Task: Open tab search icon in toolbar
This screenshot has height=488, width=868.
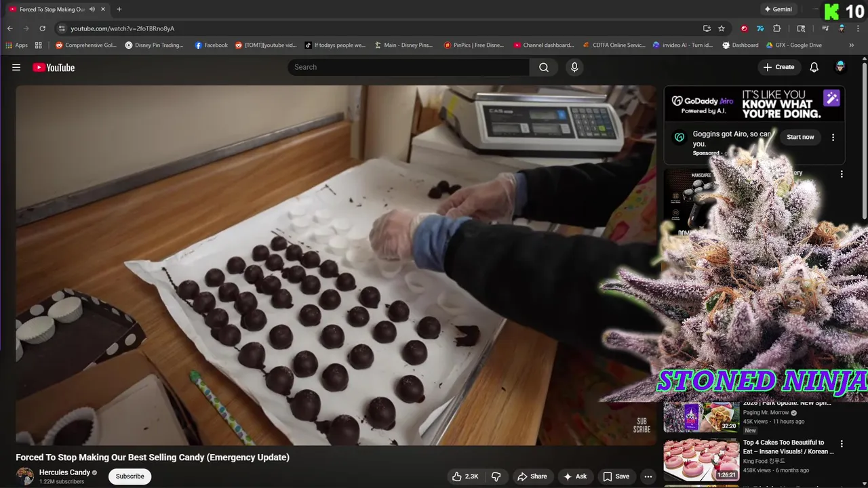Action: [801, 28]
